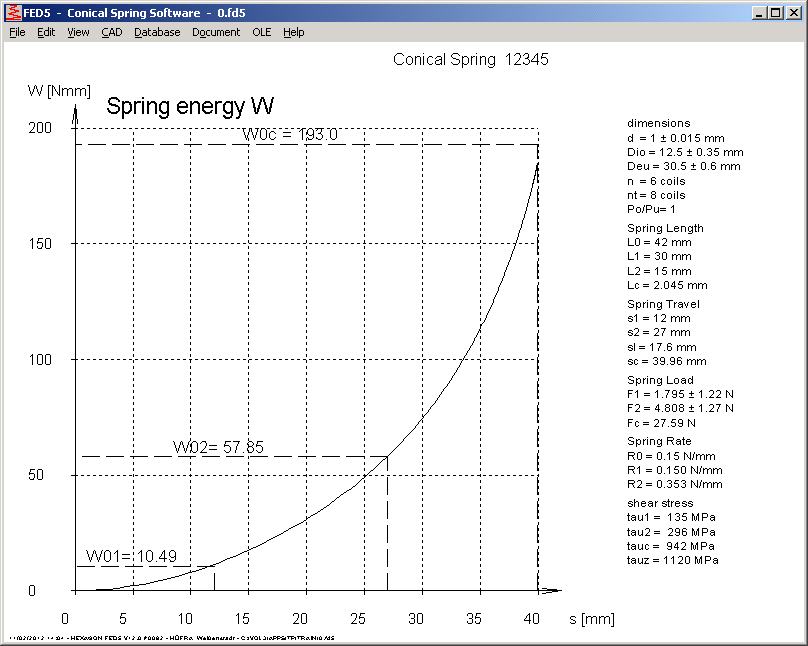Screen dimensions: 808x646
Task: Open the Edit menu
Action: [x=46, y=32]
